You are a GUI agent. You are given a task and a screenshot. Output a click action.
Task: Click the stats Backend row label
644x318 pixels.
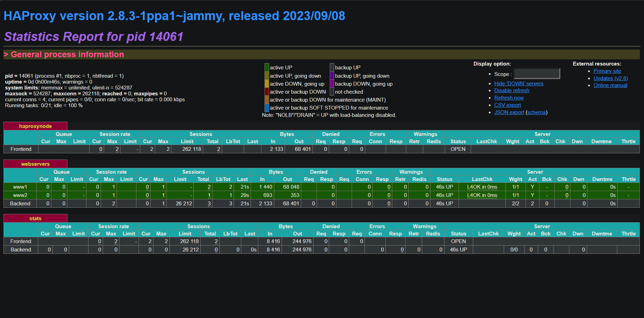(x=21, y=250)
